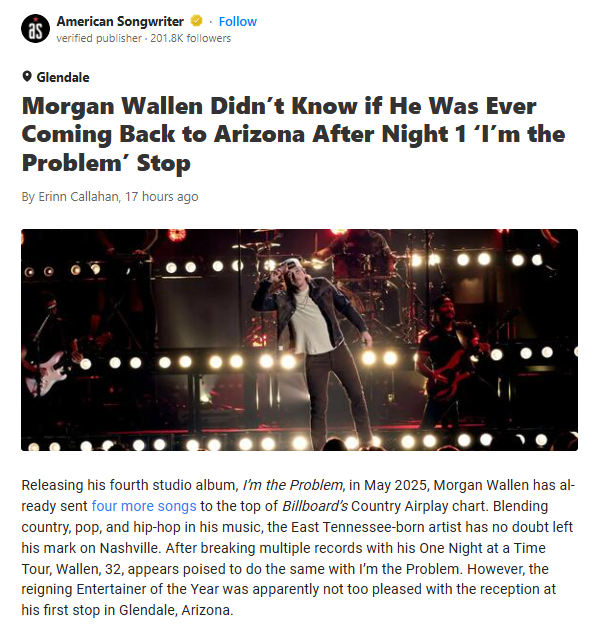The height and width of the screenshot is (627, 603).
Task: Open the American Songwriter publisher name
Action: (120, 21)
